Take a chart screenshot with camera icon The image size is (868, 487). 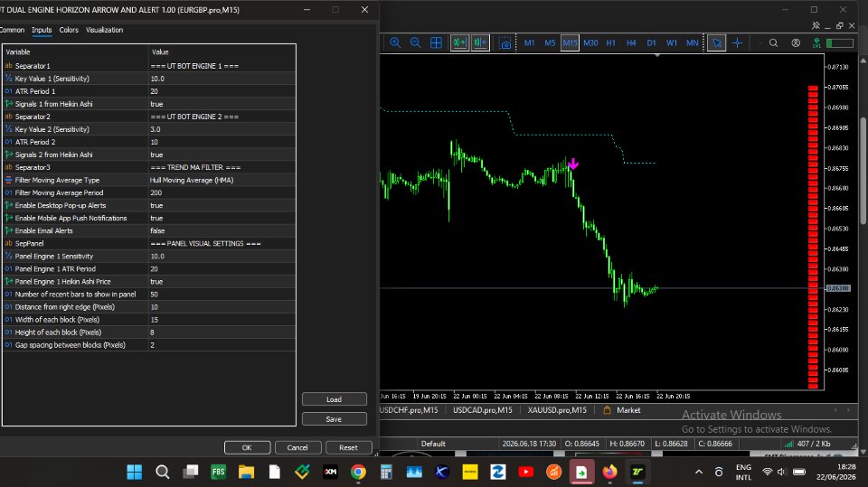pos(505,43)
